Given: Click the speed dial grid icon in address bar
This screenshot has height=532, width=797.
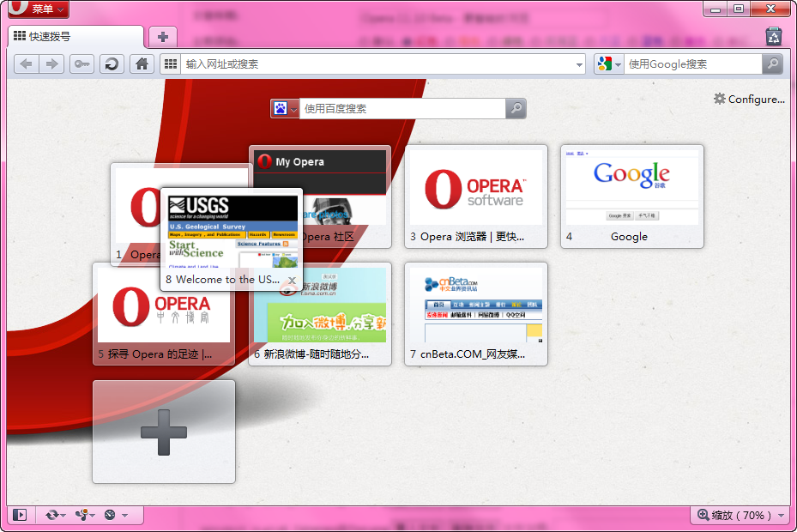Looking at the screenshot, I should [171, 64].
